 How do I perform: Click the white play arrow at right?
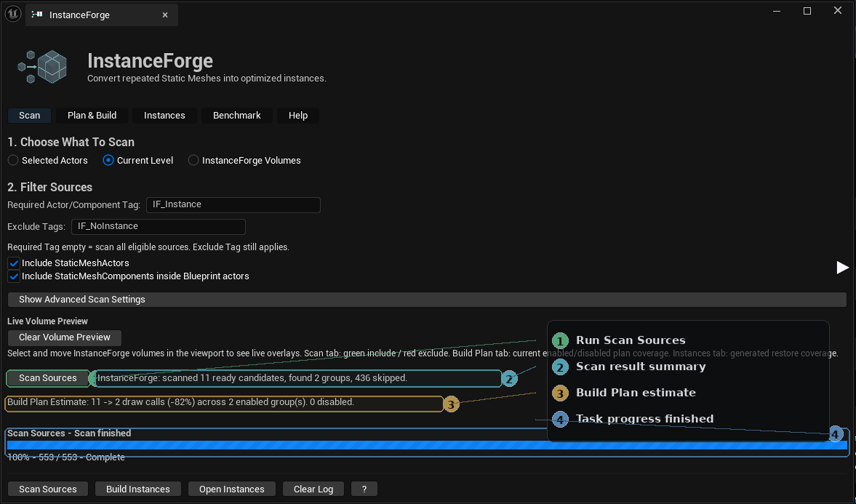tap(842, 267)
